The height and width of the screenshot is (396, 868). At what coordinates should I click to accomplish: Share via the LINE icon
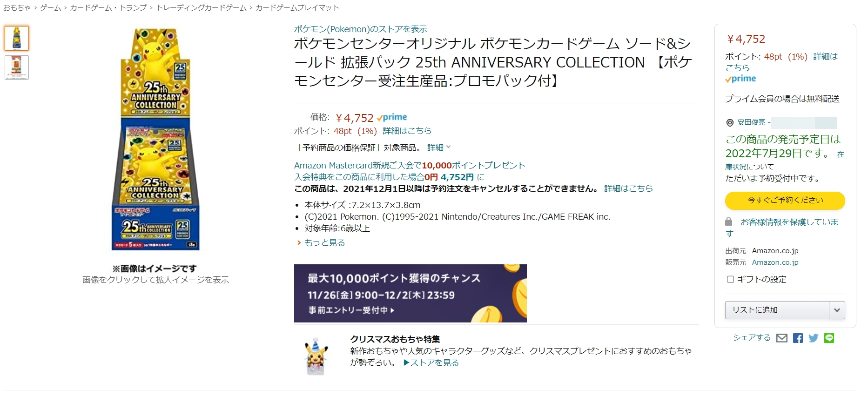point(829,338)
